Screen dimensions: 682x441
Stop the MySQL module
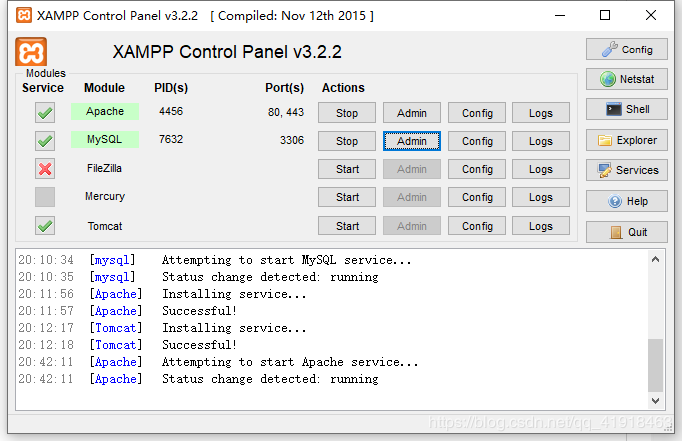pyautogui.click(x=347, y=141)
